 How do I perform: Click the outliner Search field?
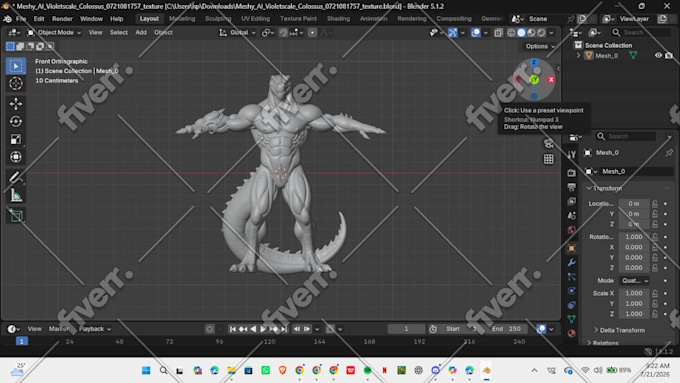click(641, 33)
